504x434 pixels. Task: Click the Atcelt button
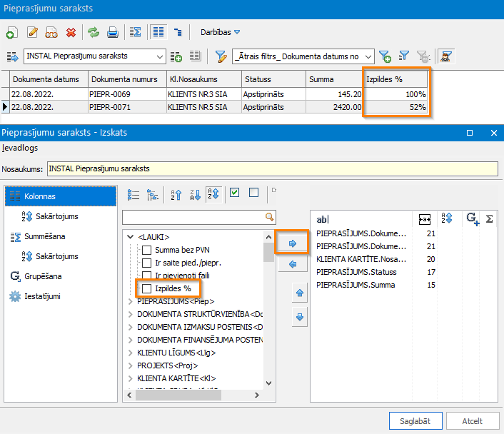[472, 421]
